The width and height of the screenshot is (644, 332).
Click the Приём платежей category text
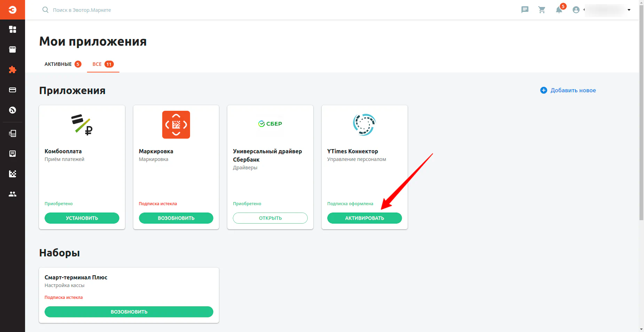64,159
